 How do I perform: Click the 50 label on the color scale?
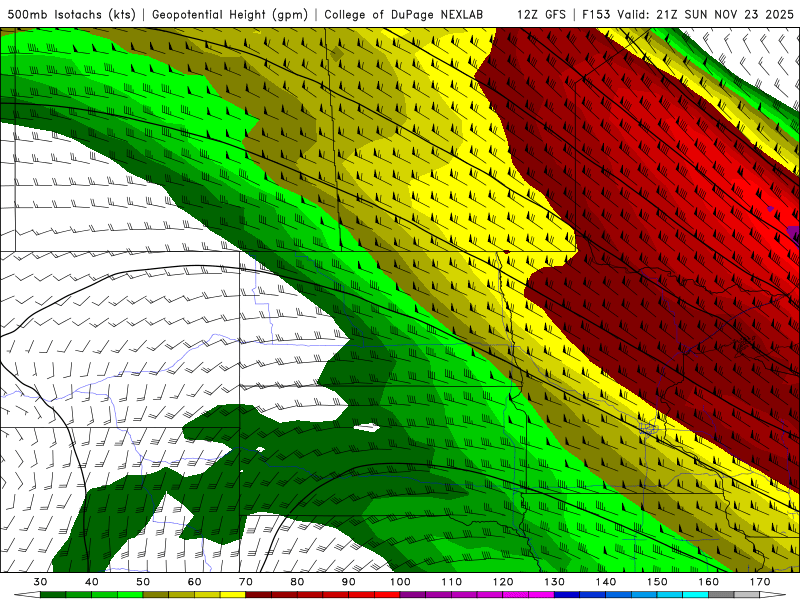143,582
